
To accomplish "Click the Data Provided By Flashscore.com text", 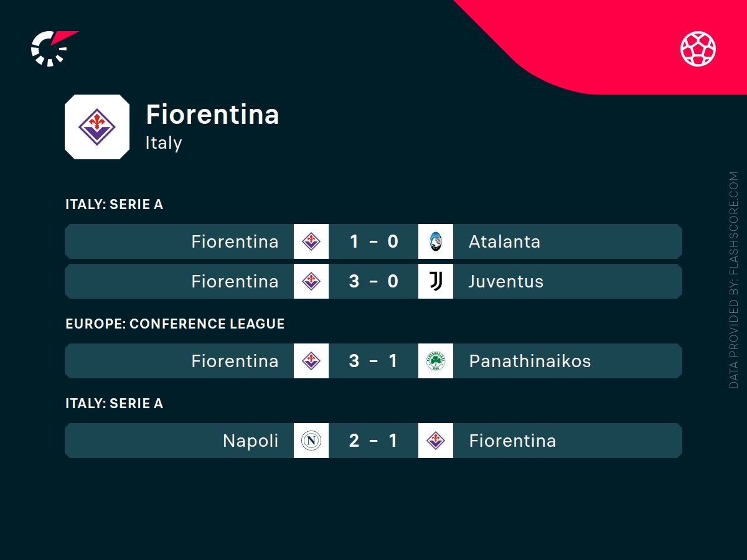I will (733, 280).
